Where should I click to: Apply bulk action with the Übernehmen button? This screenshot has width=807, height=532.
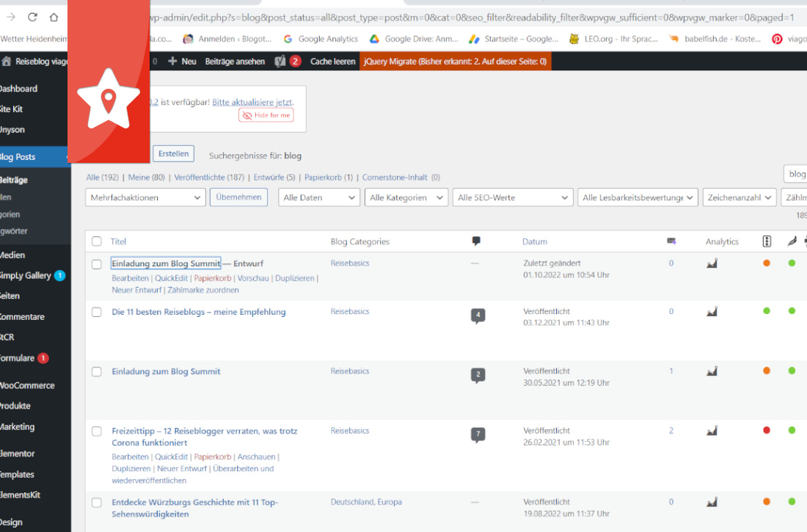238,197
